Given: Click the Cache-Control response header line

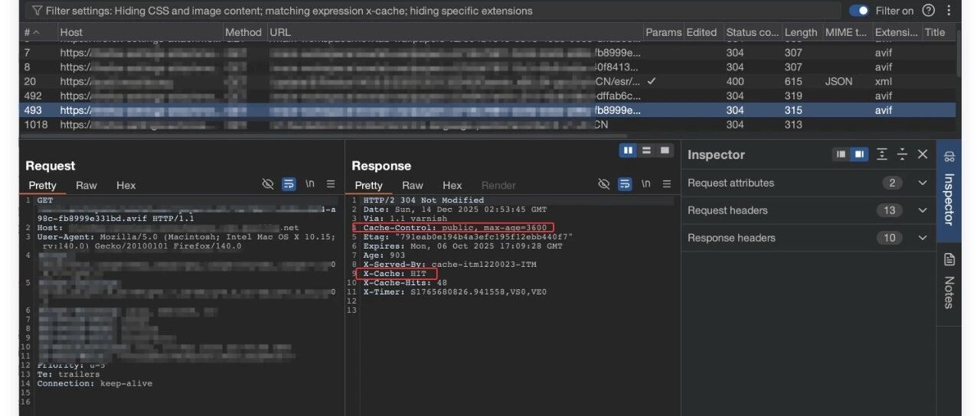Looking at the screenshot, I should click(455, 228).
